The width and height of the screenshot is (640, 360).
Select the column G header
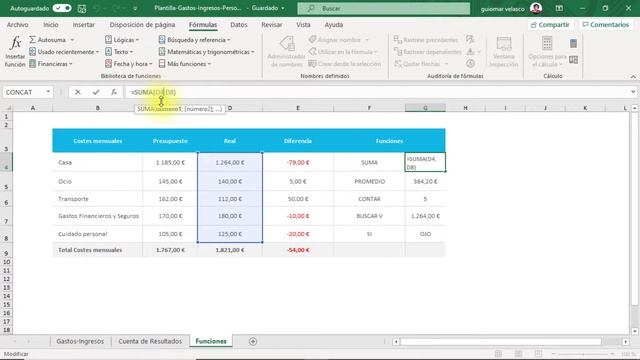425,108
